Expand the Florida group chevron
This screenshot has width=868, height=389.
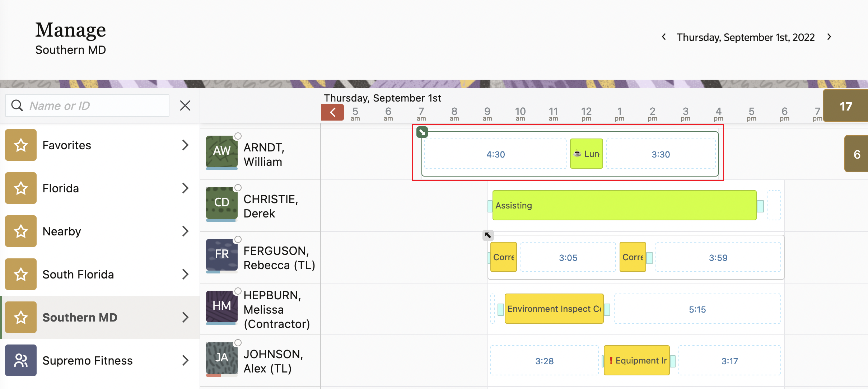(185, 188)
